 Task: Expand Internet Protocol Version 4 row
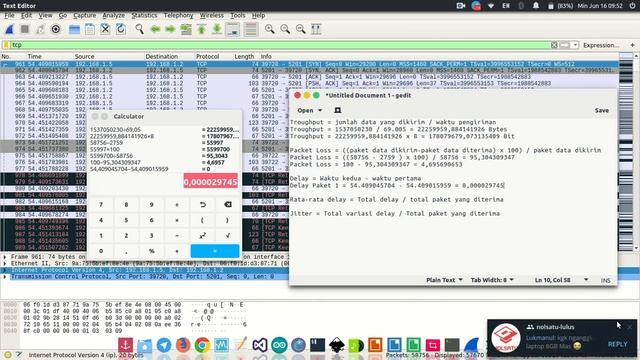point(5,270)
